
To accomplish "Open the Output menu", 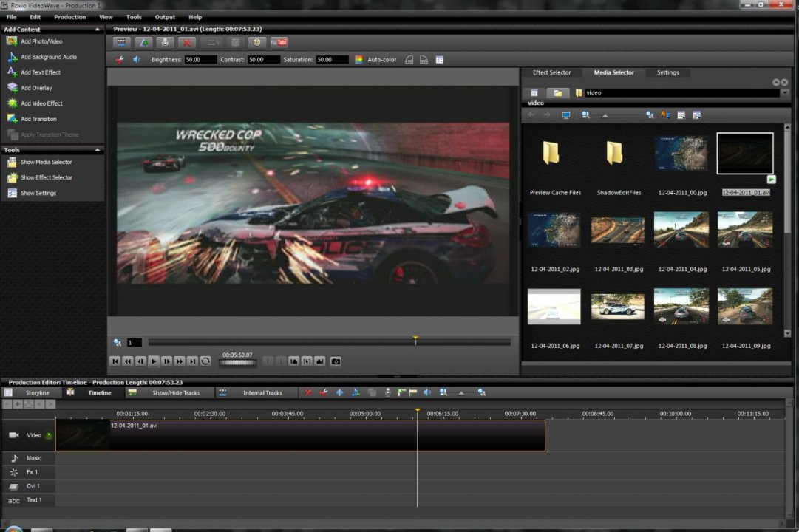I will point(165,17).
